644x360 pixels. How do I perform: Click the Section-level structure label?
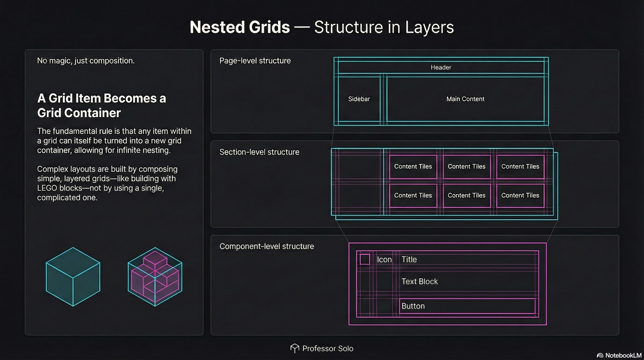[x=259, y=152]
